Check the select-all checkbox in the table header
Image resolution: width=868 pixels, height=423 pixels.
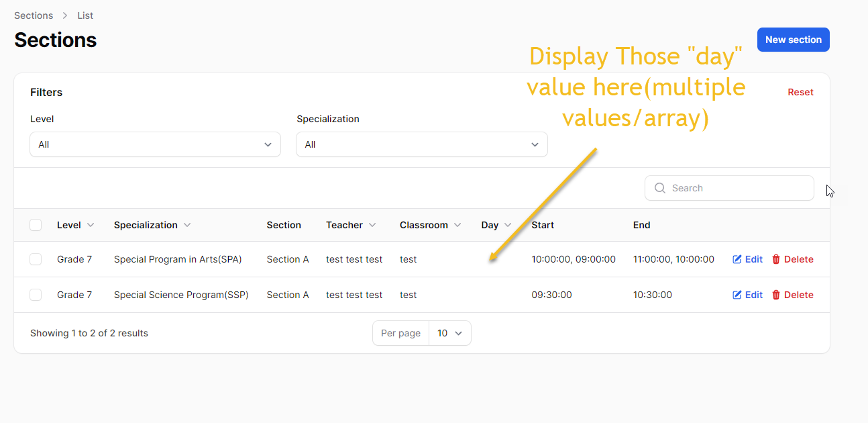(36, 224)
